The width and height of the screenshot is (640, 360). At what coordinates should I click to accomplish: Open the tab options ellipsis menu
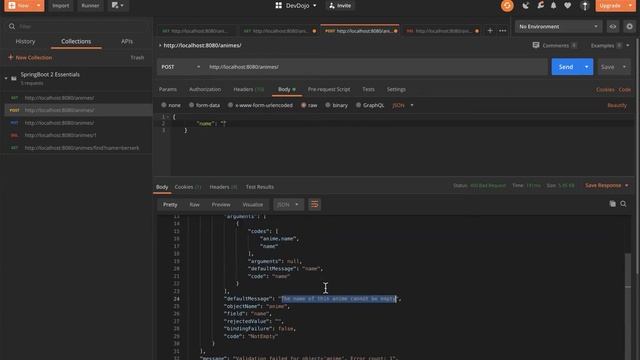point(502,31)
